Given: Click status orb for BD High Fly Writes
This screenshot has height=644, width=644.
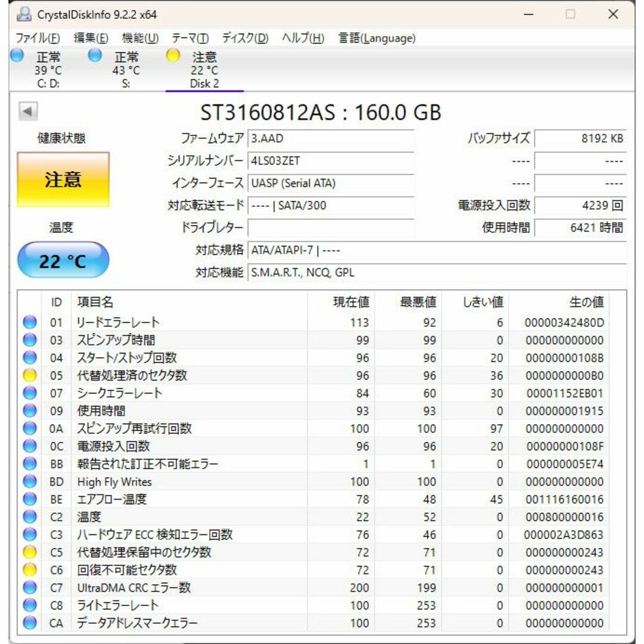Looking at the screenshot, I should pyautogui.click(x=30, y=481).
